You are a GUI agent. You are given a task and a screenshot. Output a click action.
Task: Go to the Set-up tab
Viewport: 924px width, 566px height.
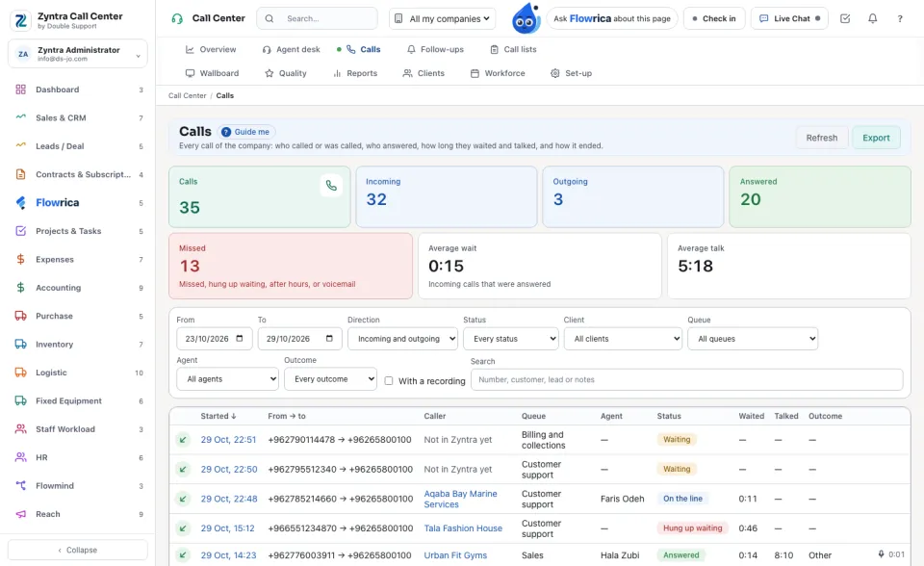(571, 73)
